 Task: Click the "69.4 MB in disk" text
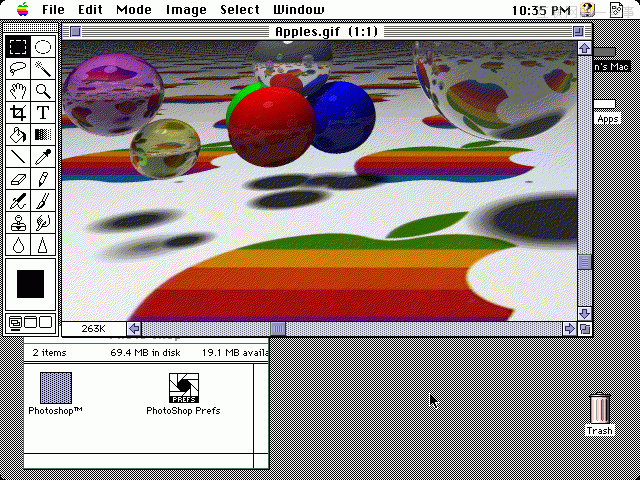(145, 353)
